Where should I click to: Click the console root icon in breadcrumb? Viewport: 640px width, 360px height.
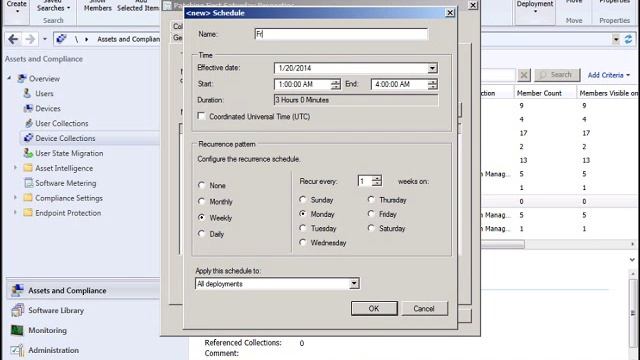click(x=61, y=39)
